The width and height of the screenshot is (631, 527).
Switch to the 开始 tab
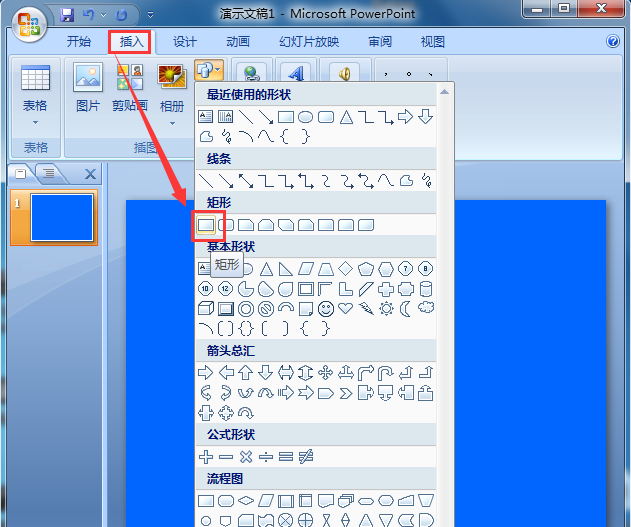[79, 41]
